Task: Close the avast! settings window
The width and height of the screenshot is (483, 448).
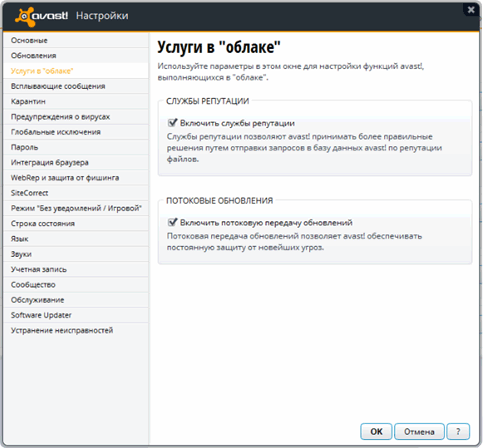Action: (471, 10)
